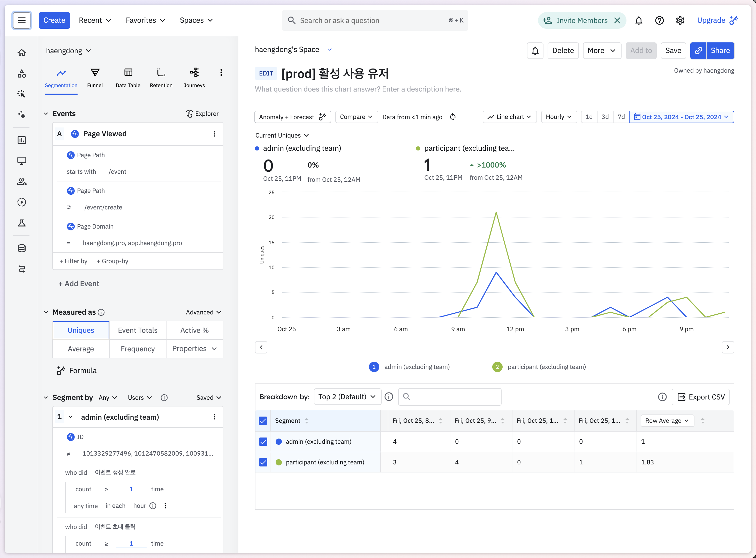Open the data flow icon below the database icon
This screenshot has width=756, height=558.
click(22, 269)
